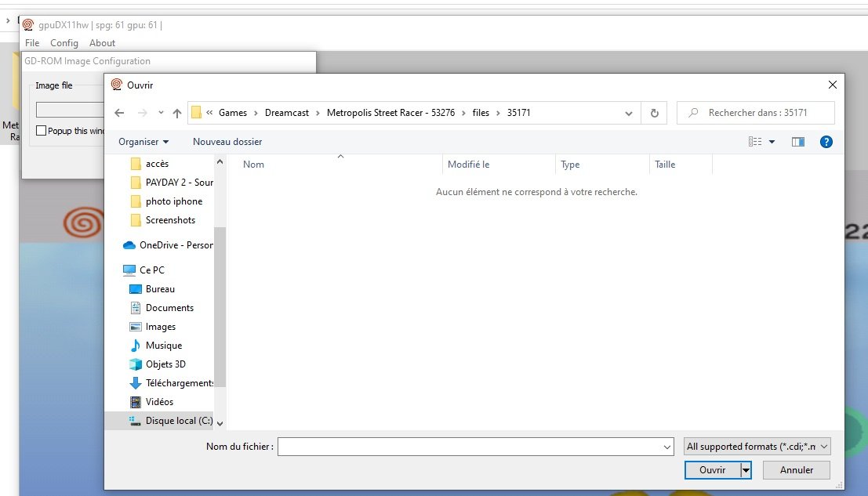Click the Objets 3D cube icon
Screen dimensions: 868x496
tap(135, 364)
